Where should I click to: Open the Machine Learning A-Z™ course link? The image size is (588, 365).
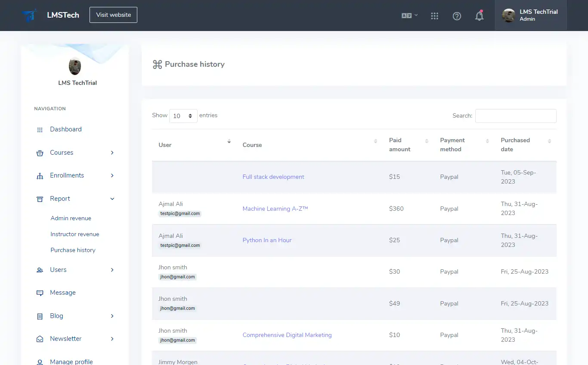tap(275, 209)
